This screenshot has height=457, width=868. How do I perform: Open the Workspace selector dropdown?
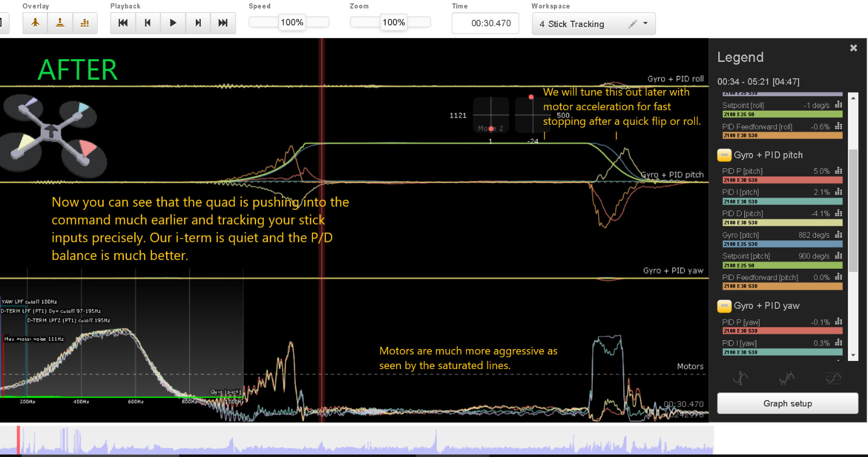645,23
